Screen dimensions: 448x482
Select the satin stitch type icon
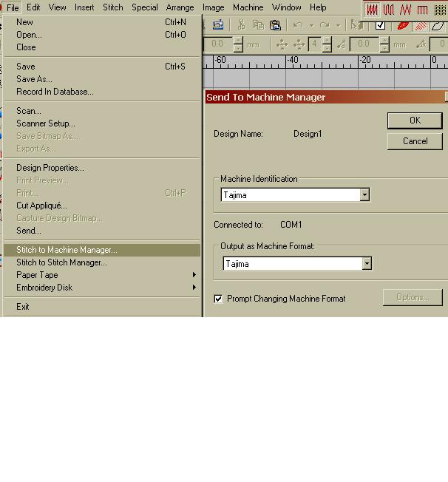click(372, 10)
